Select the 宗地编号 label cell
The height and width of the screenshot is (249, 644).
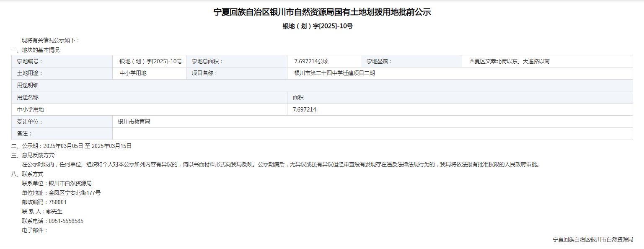[62, 61]
